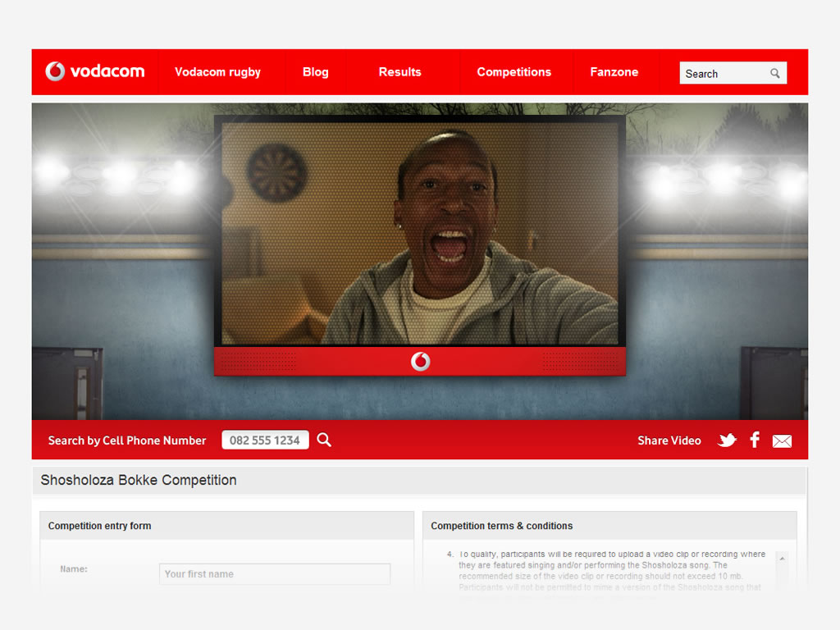The width and height of the screenshot is (840, 630).
Task: Focus the top Search text box
Action: [722, 74]
